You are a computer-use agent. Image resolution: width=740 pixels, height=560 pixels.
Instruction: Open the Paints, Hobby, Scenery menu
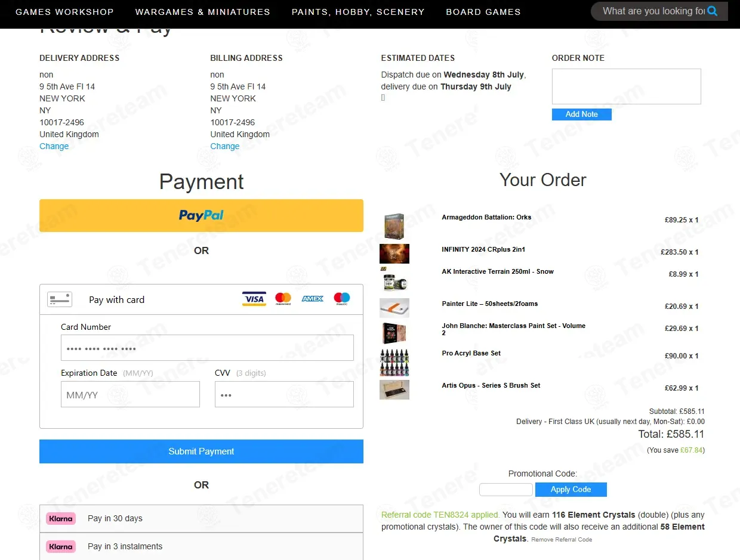[x=358, y=12]
